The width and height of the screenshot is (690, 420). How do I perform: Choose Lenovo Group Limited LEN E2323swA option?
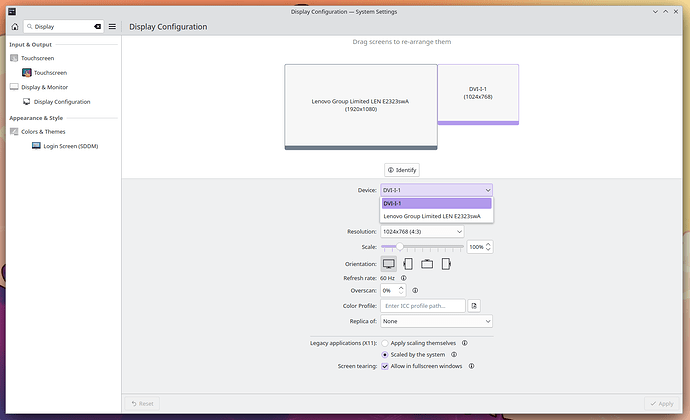point(437,216)
